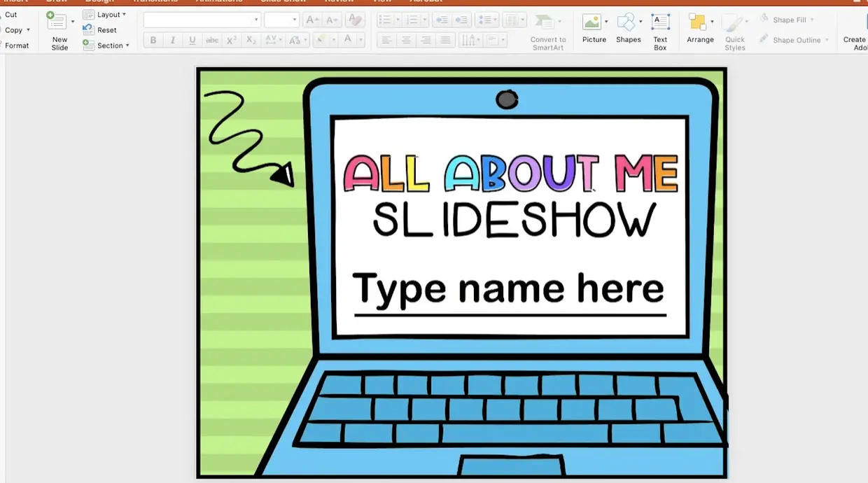Screen dimensions: 868x483
Task: Toggle Italic formatting
Action: (x=173, y=41)
